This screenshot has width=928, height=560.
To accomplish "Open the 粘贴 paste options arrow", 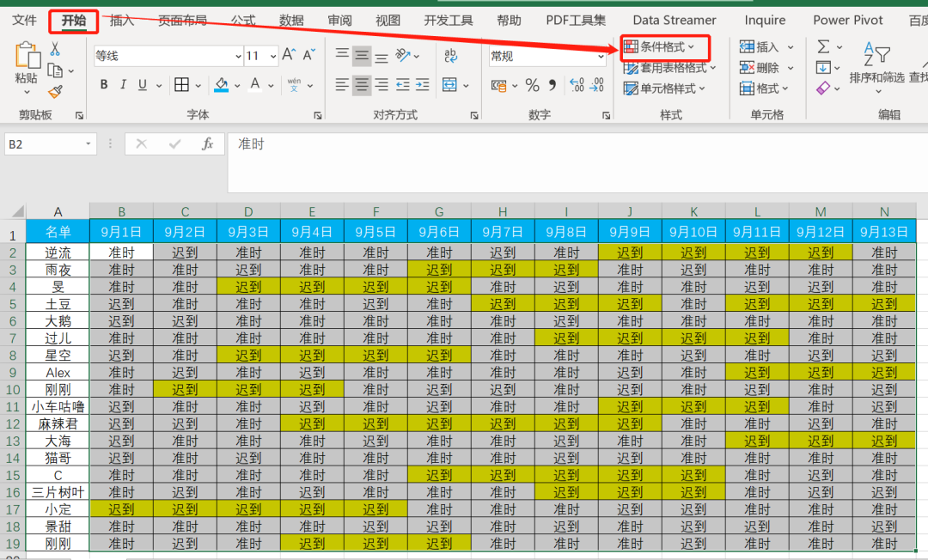I will (x=27, y=92).
